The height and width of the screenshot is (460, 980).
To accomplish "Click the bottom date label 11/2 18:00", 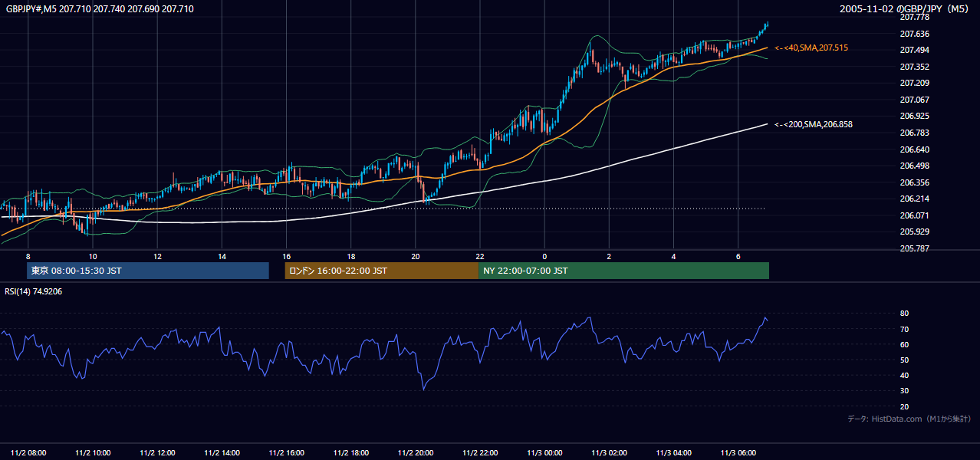I will point(350,452).
